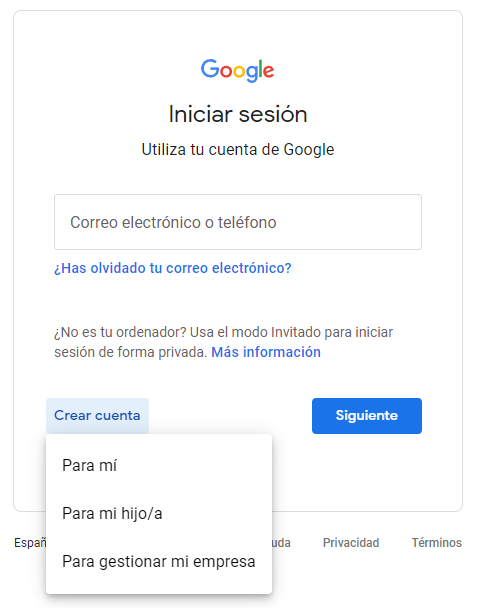Click the blue Siguiente button
Image resolution: width=480 pixels, height=608 pixels.
click(367, 416)
